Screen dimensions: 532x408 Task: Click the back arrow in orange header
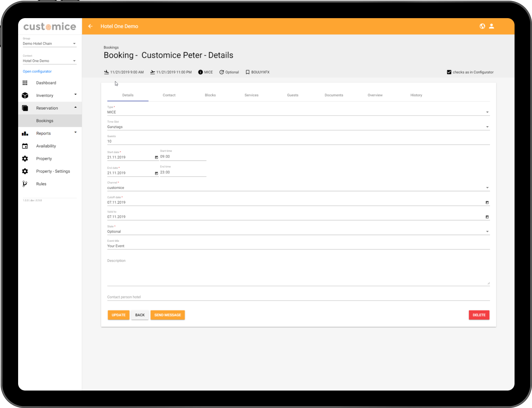pyautogui.click(x=90, y=26)
